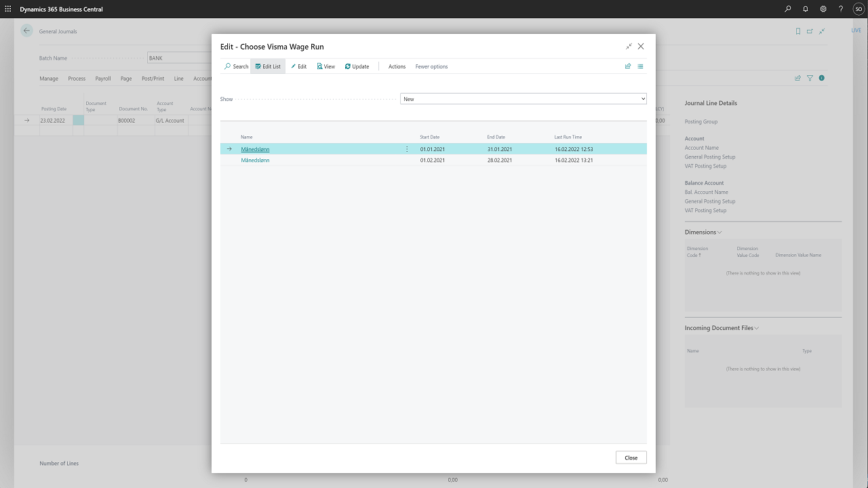Collapse the General Journals page view
Image resolution: width=868 pixels, height=488 pixels.
(822, 31)
